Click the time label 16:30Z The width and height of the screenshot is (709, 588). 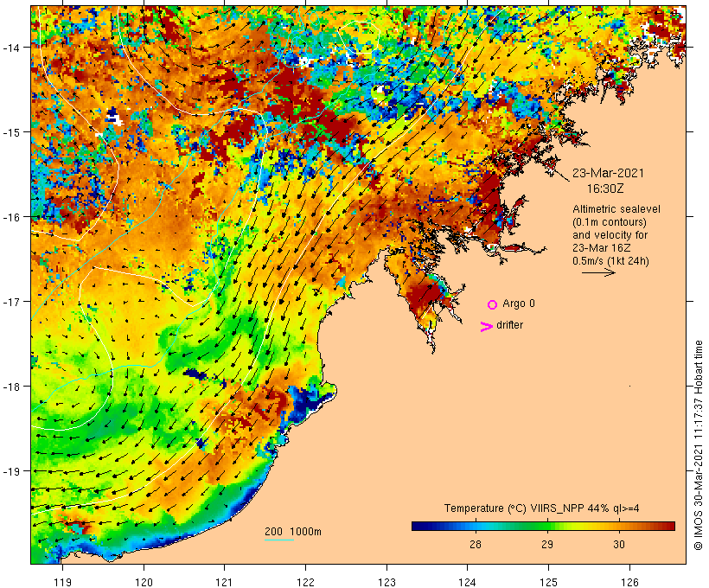(605, 189)
